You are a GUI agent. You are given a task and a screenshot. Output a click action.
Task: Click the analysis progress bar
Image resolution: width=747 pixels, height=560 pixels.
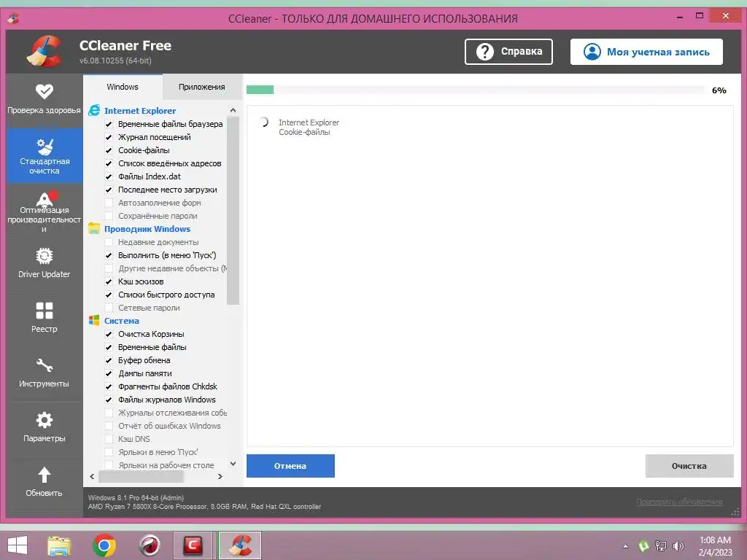475,90
